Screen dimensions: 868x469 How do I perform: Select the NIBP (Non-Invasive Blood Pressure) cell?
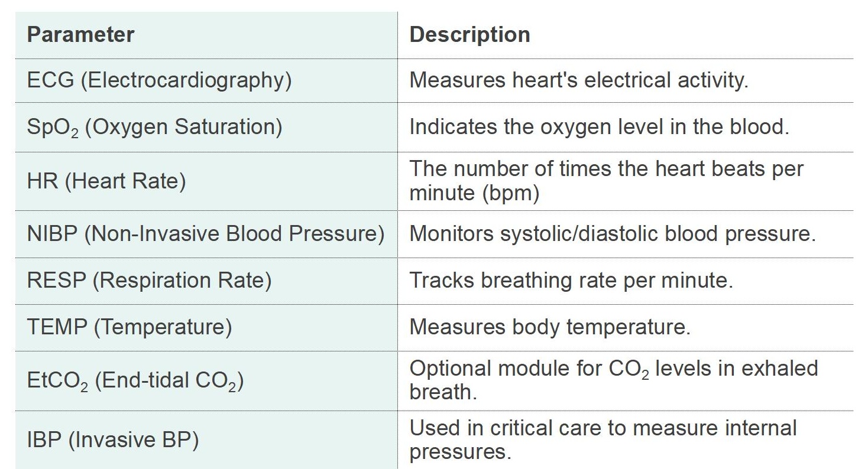coord(206,234)
